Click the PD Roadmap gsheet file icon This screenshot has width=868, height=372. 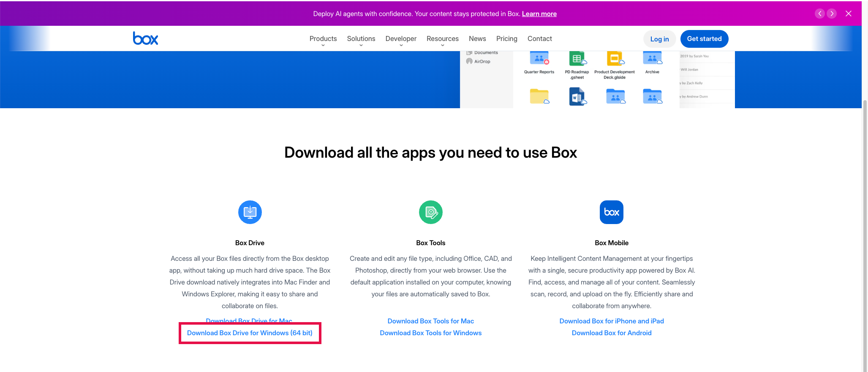click(x=577, y=58)
